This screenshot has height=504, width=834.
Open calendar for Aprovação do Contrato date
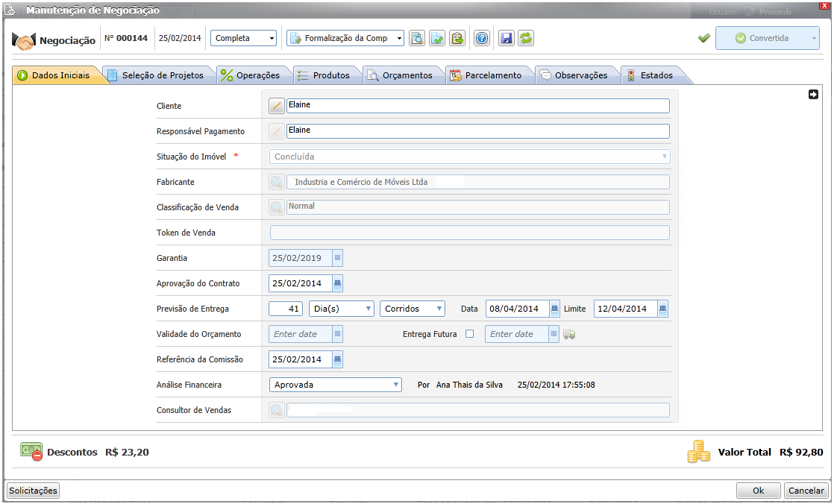(337, 283)
